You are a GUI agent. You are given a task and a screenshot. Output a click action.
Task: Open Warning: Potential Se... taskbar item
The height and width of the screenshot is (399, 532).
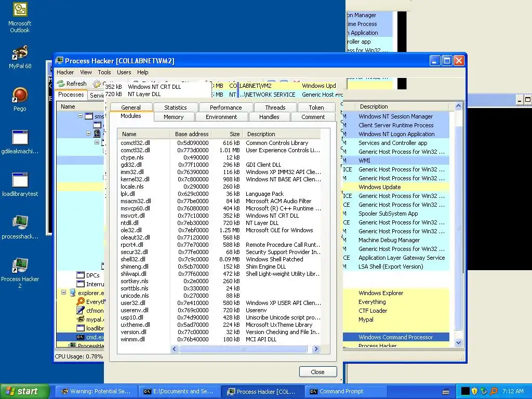[x=96, y=392]
